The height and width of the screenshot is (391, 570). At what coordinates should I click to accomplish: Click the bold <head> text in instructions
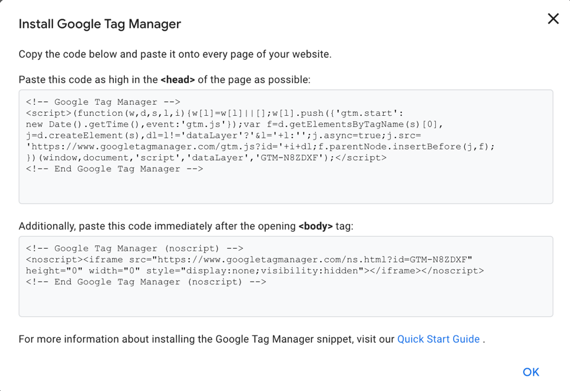point(178,80)
